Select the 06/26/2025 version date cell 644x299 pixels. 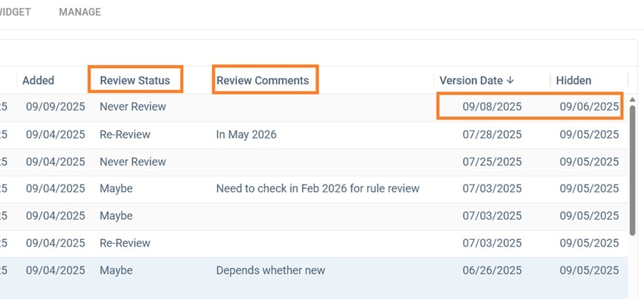pyautogui.click(x=492, y=270)
